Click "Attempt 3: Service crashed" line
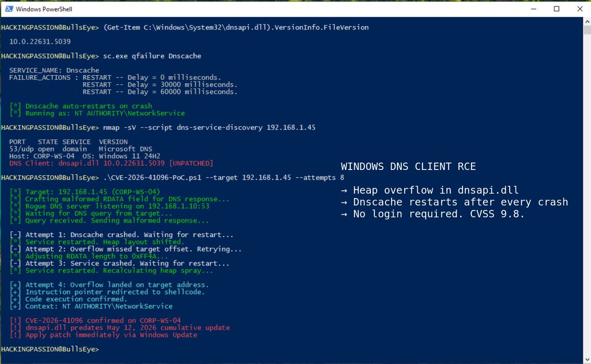This screenshot has height=364, width=591. point(120,264)
